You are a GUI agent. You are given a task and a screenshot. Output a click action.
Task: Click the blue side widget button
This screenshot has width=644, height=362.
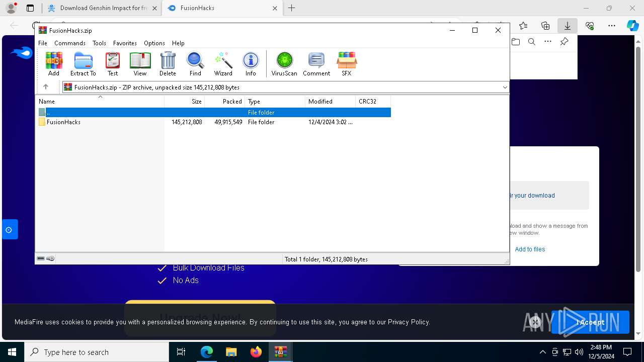[9, 230]
